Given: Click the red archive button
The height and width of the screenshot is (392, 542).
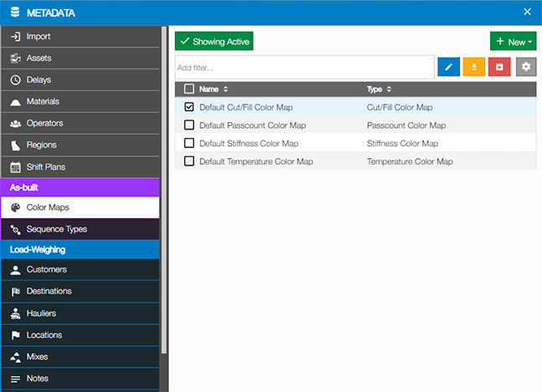Looking at the screenshot, I should 499,67.
